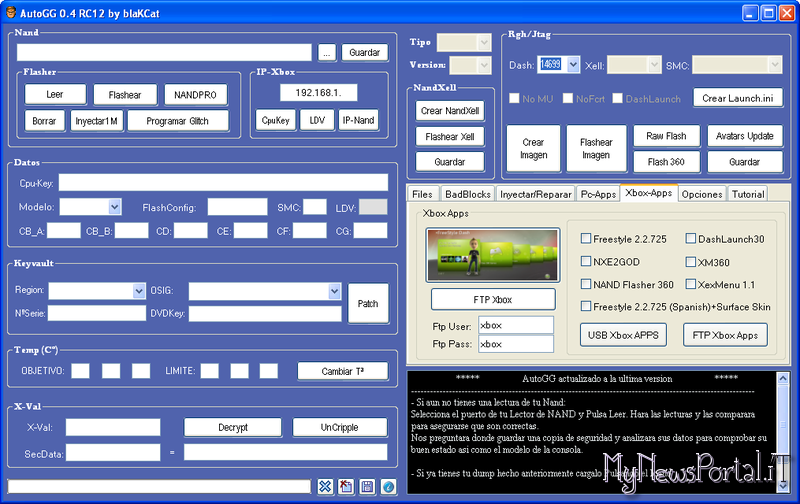Screen dimensions: 800x504
Task: Click the floppy disk save icon
Action: [367, 487]
